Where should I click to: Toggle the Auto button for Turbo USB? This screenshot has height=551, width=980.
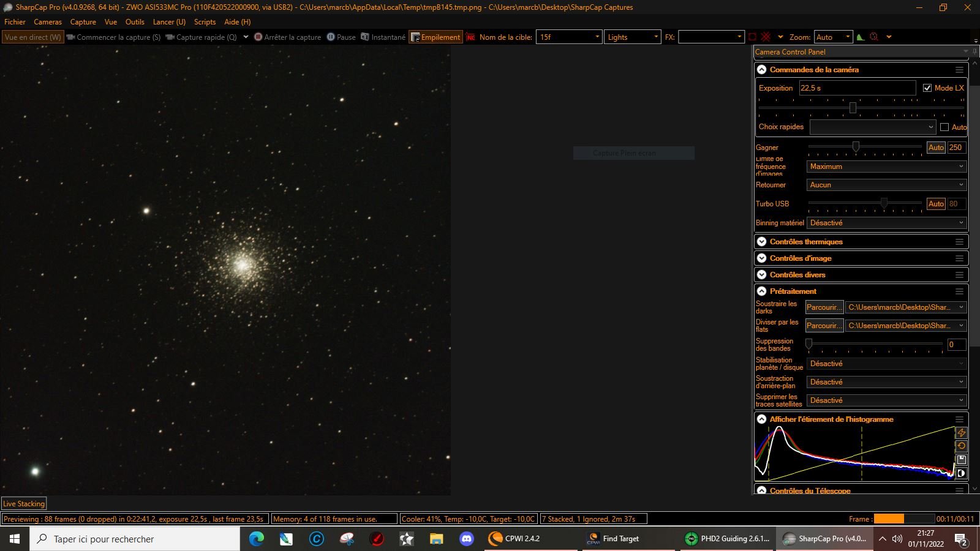(x=936, y=204)
